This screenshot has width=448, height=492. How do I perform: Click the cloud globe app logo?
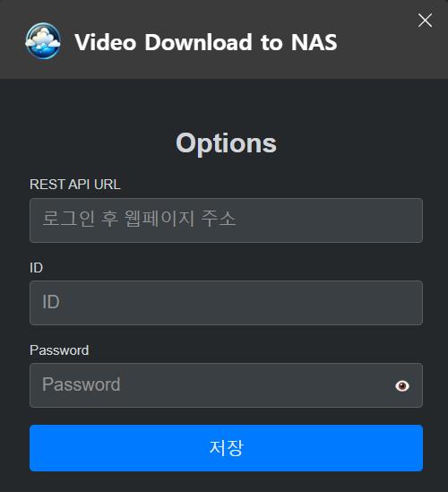click(43, 41)
